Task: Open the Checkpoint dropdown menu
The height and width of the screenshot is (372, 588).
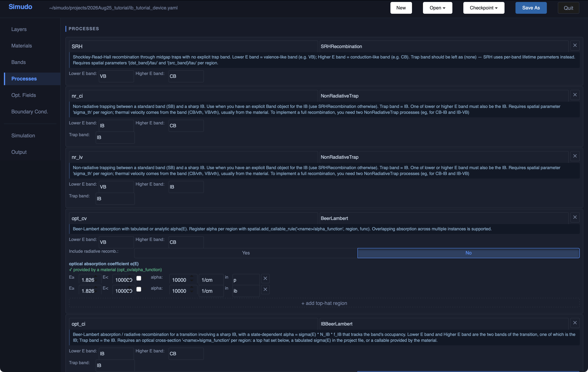Action: coord(484,8)
